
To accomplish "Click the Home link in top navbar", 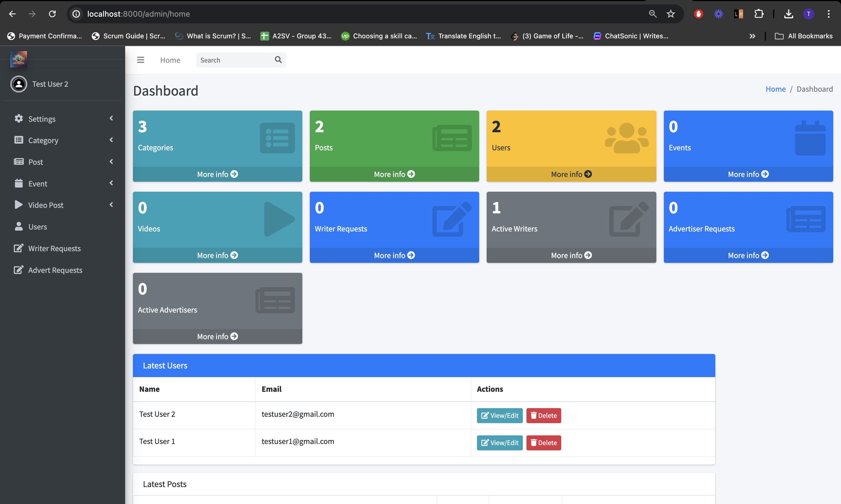I will click(x=170, y=60).
